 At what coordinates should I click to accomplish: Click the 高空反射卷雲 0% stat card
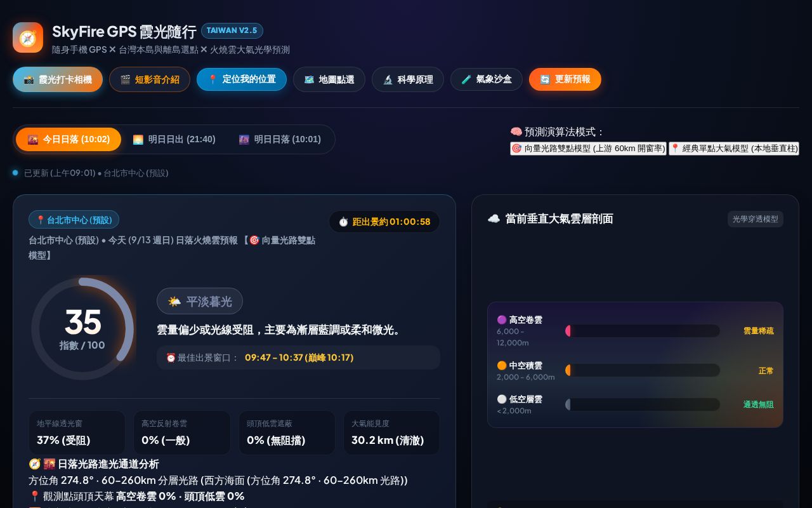[182, 432]
